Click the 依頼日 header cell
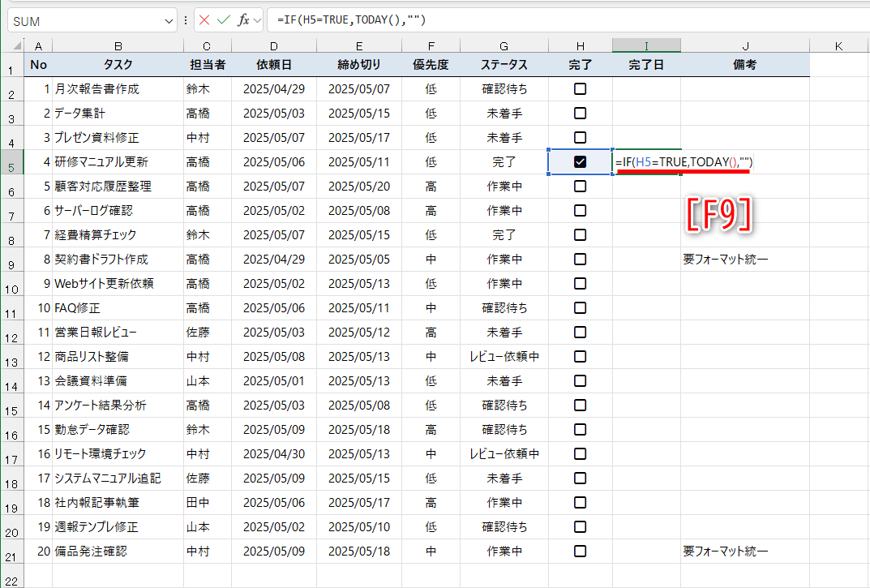 pos(274,64)
